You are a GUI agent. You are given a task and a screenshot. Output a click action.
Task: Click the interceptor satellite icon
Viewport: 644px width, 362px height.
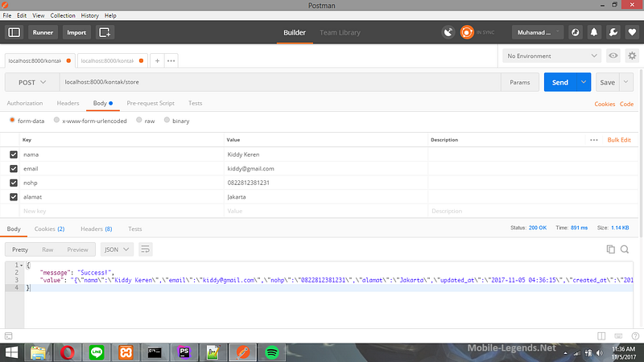point(448,32)
